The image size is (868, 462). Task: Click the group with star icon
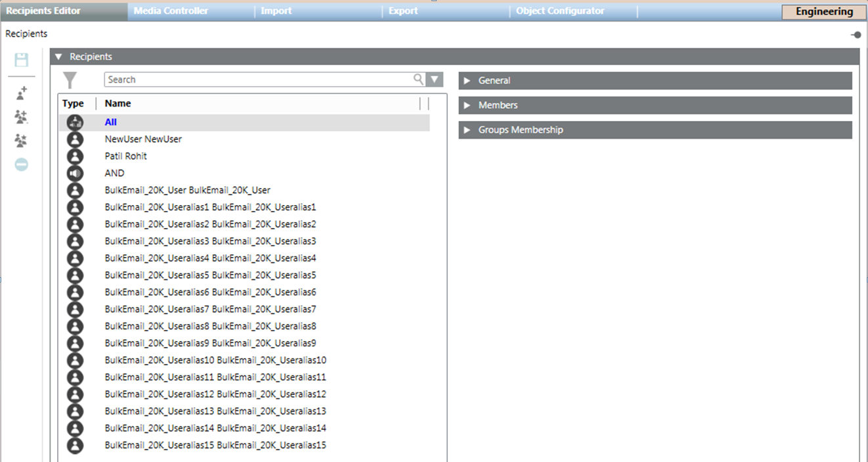point(22,141)
